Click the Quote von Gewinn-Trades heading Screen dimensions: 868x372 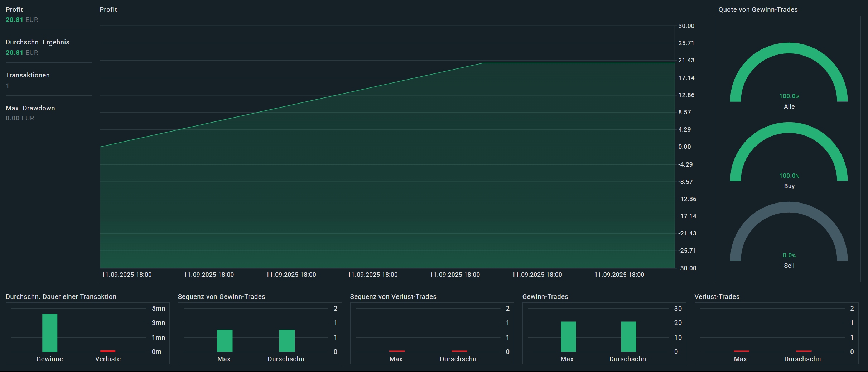tap(758, 10)
